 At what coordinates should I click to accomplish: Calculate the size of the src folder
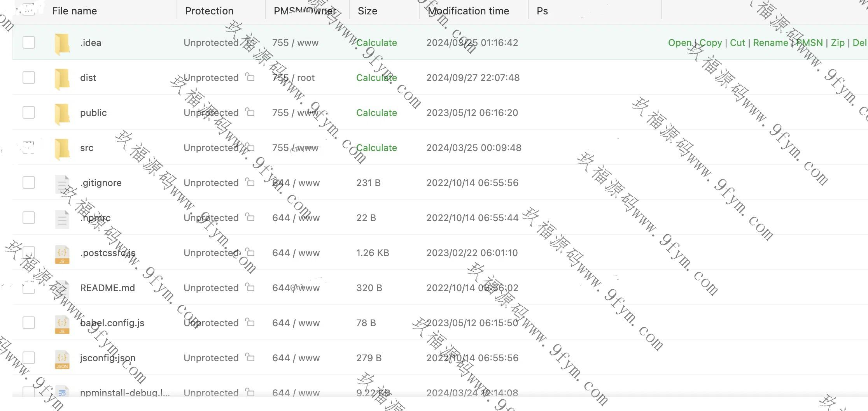pos(376,148)
